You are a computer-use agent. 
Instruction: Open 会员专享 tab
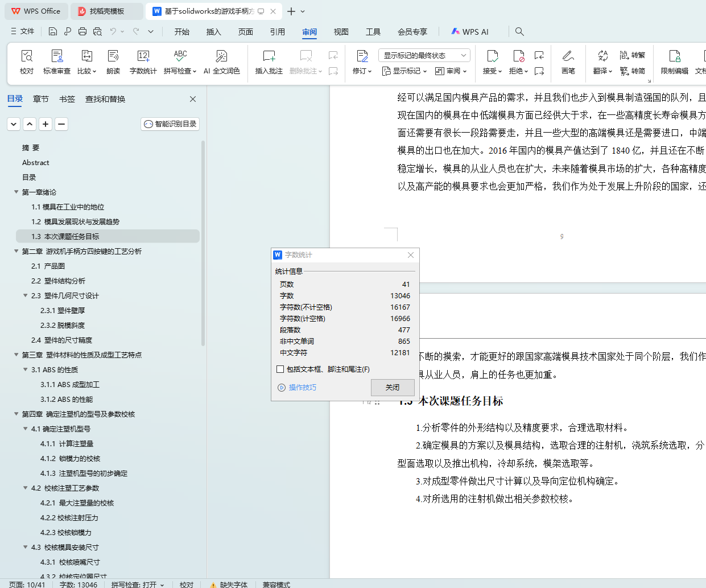(412, 32)
